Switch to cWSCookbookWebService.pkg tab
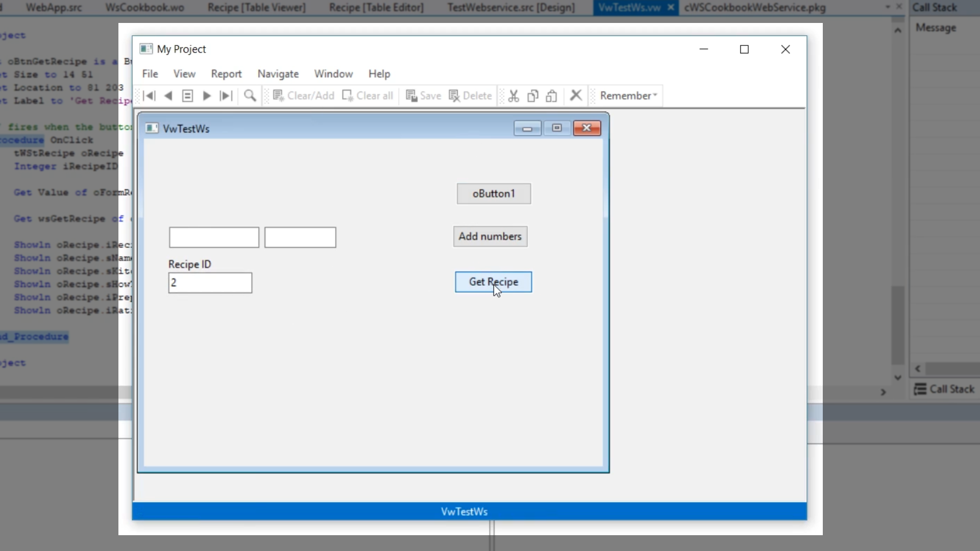 754,8
